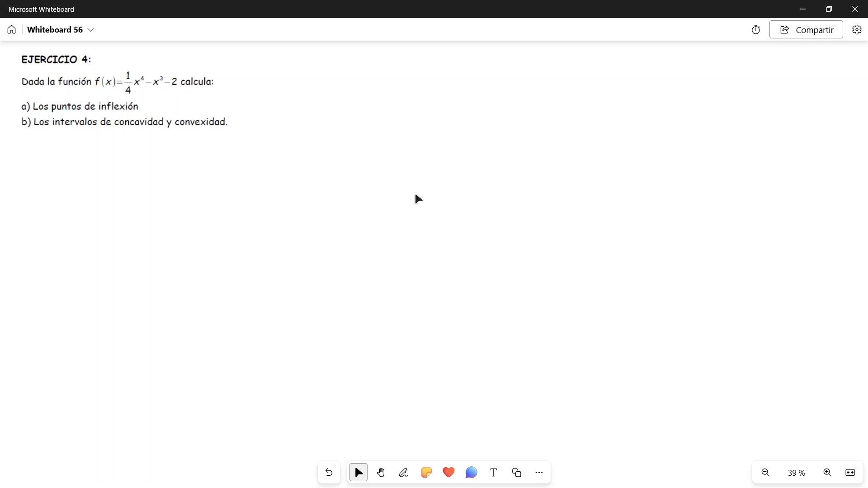This screenshot has width=868, height=488.
Task: Zoom out the canvas
Action: [x=765, y=473]
